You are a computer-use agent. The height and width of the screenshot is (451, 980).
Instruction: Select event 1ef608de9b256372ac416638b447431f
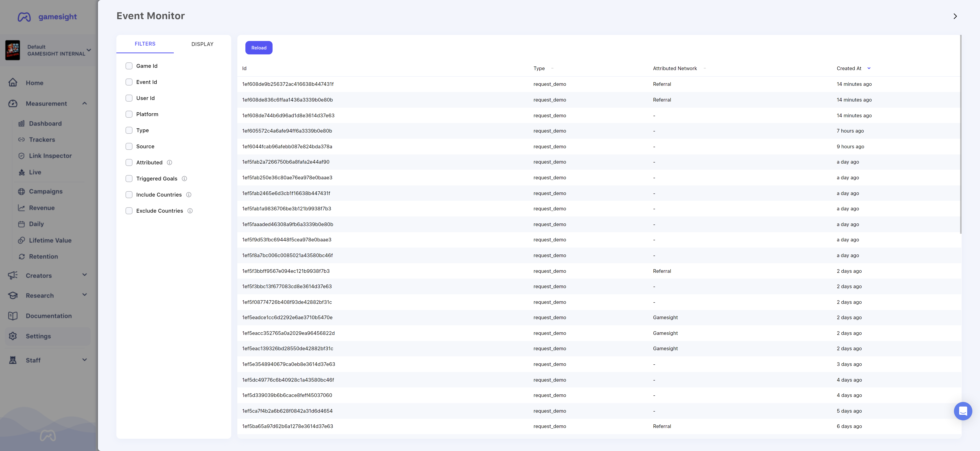[x=288, y=84]
